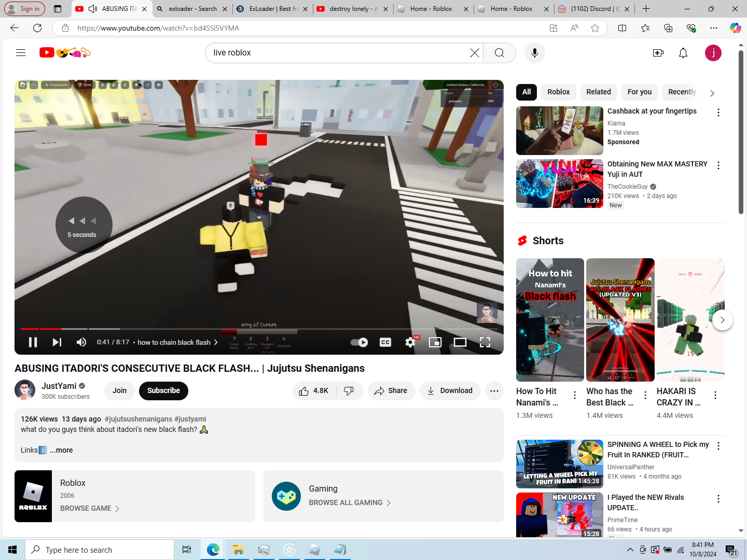
Task: Click the browser address bar URL
Action: [158, 28]
